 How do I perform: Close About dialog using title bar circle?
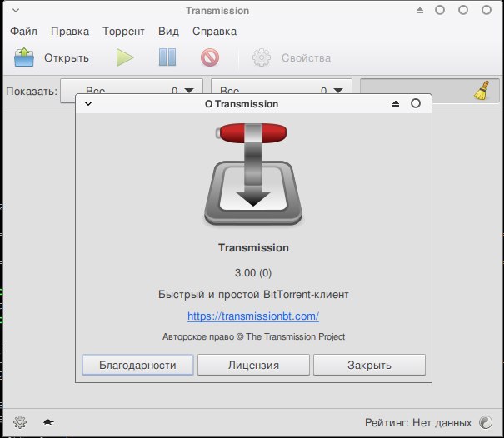point(416,103)
